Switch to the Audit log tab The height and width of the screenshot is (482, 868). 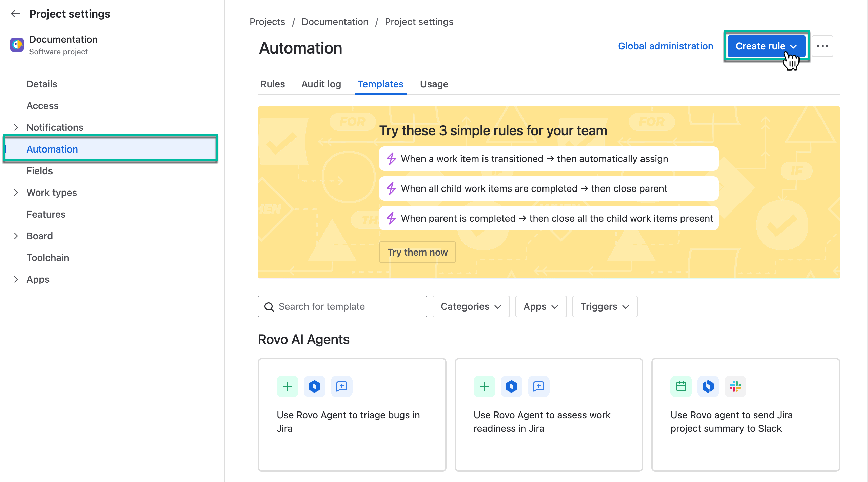click(321, 84)
